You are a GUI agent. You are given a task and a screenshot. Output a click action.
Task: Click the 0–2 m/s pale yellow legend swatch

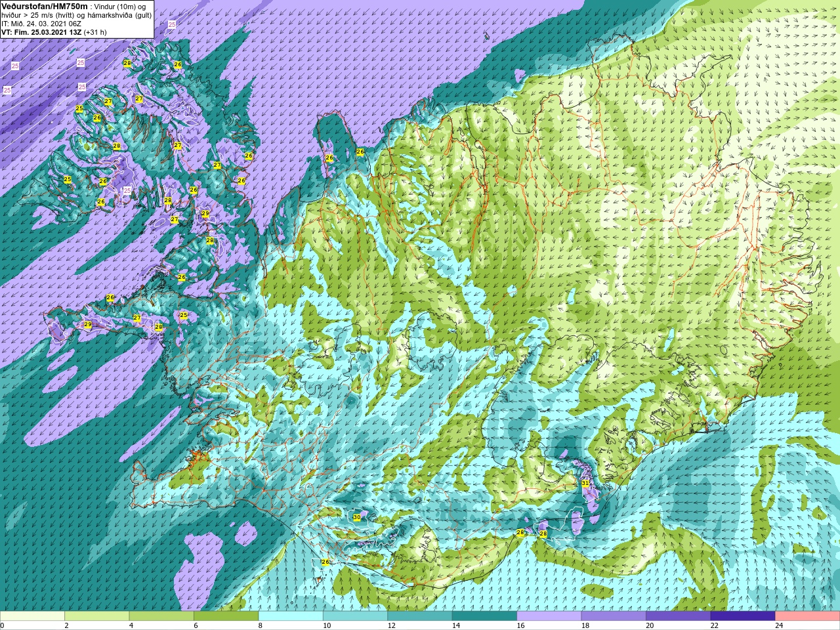coord(32,616)
